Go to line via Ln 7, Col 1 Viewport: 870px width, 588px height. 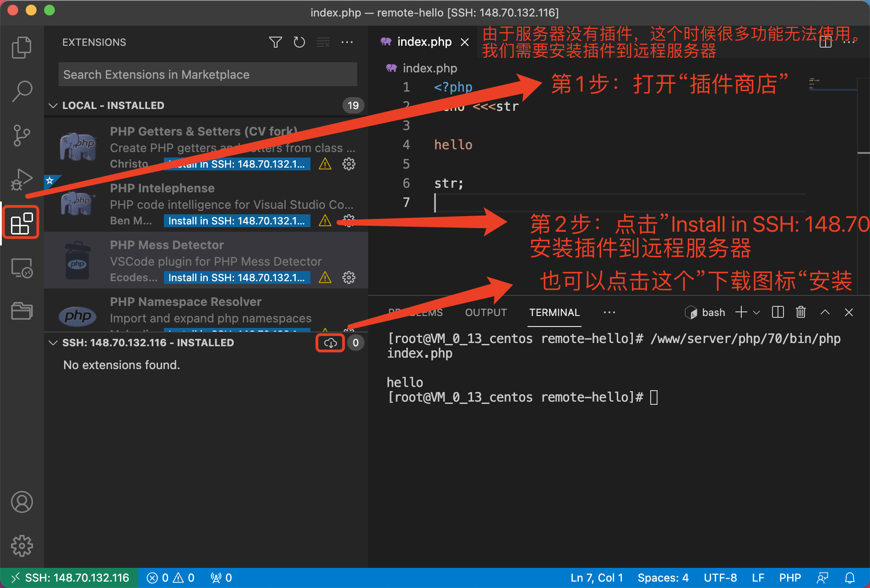(597, 578)
